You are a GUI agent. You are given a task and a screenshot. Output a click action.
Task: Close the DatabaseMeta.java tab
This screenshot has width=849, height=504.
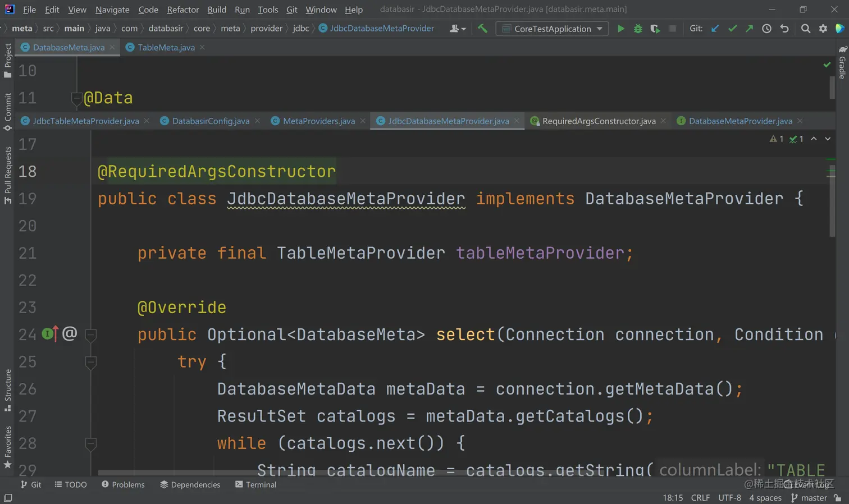pyautogui.click(x=112, y=47)
